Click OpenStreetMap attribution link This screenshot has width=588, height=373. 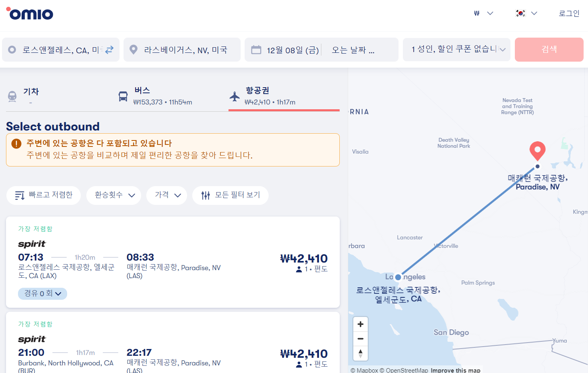(x=404, y=370)
